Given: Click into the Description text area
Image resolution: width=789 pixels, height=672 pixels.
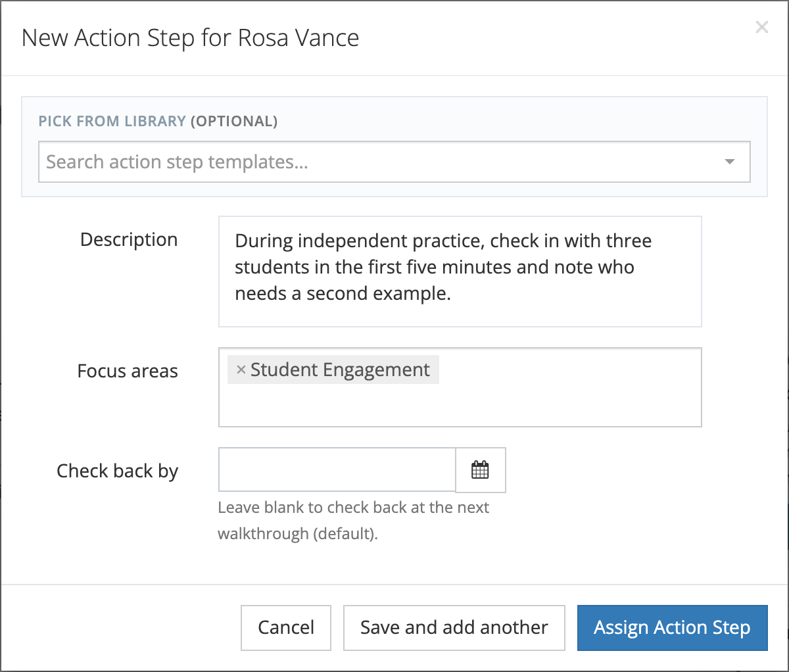Looking at the screenshot, I should click(x=460, y=272).
